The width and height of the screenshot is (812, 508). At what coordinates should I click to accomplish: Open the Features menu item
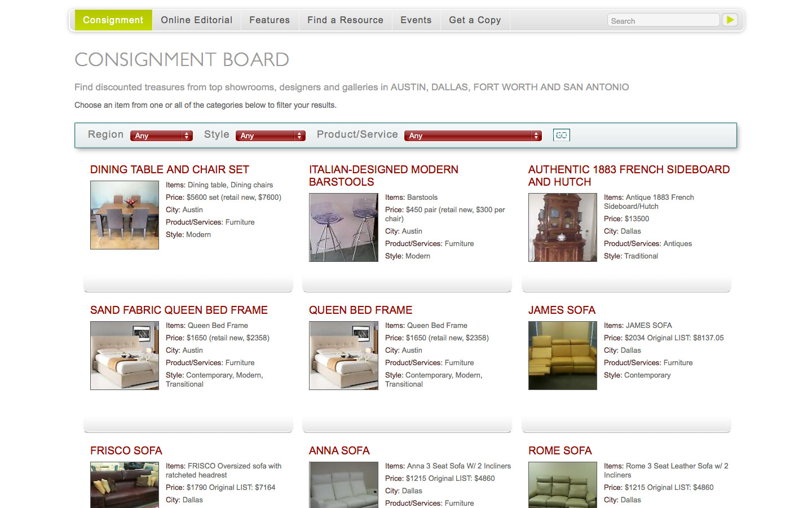point(270,20)
